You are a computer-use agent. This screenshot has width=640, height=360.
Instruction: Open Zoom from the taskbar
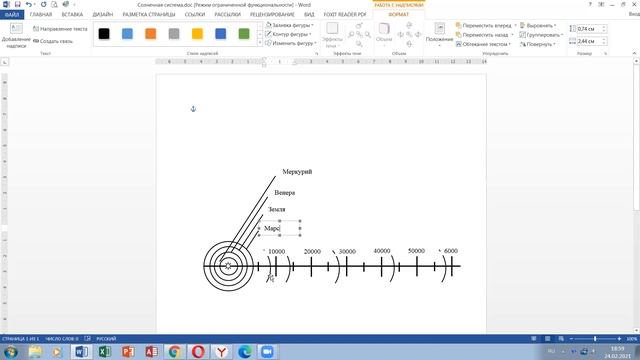point(267,352)
